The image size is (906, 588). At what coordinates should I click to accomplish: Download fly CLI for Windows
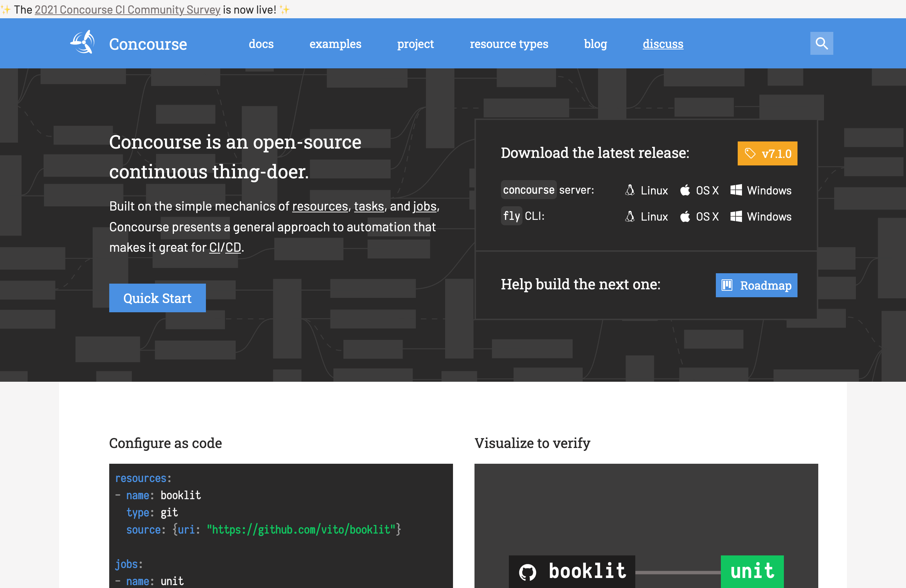(761, 217)
